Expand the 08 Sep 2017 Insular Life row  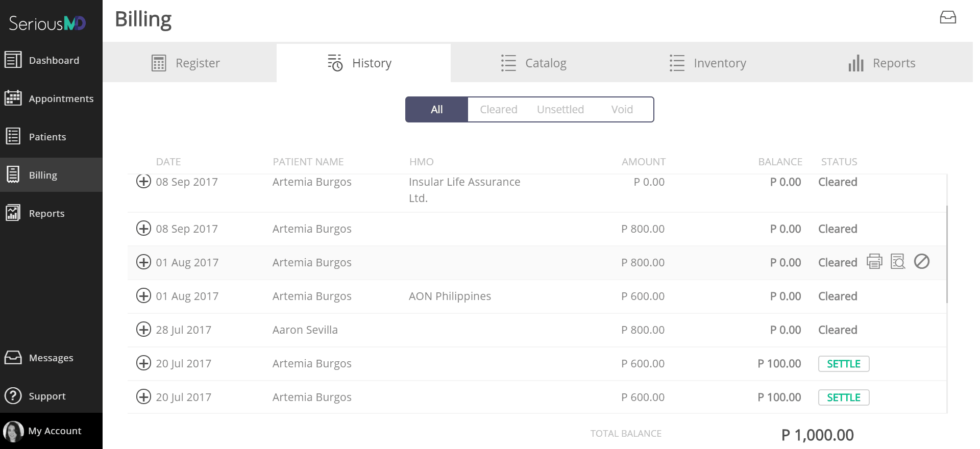tap(143, 181)
